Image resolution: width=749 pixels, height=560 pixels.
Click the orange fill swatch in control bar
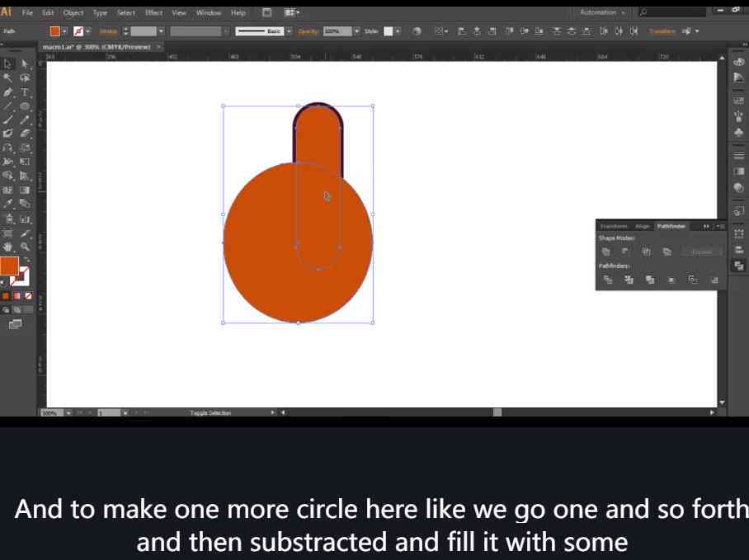pos(55,31)
